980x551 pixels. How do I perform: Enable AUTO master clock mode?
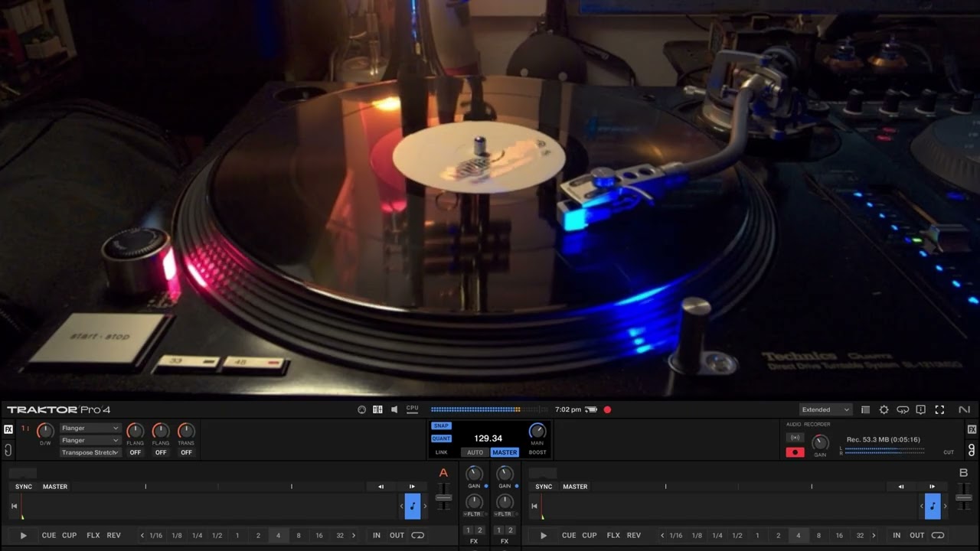click(x=475, y=452)
